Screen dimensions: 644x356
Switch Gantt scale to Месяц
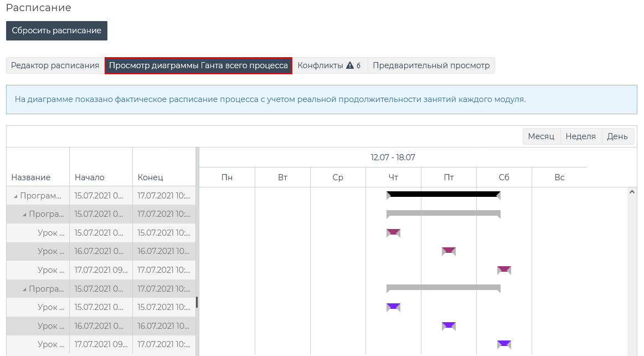pos(541,136)
